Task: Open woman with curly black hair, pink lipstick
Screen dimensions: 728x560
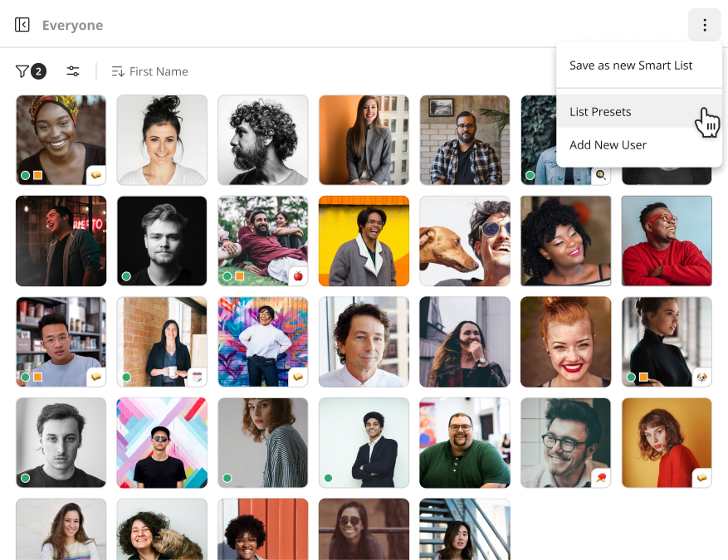Action: 566,241
